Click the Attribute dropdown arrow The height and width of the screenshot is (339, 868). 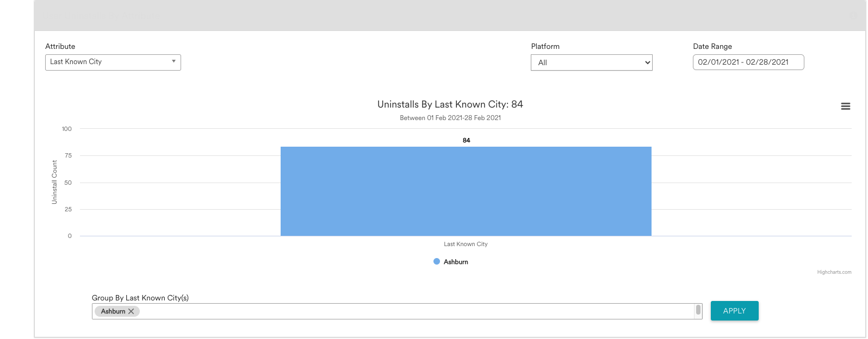(173, 61)
